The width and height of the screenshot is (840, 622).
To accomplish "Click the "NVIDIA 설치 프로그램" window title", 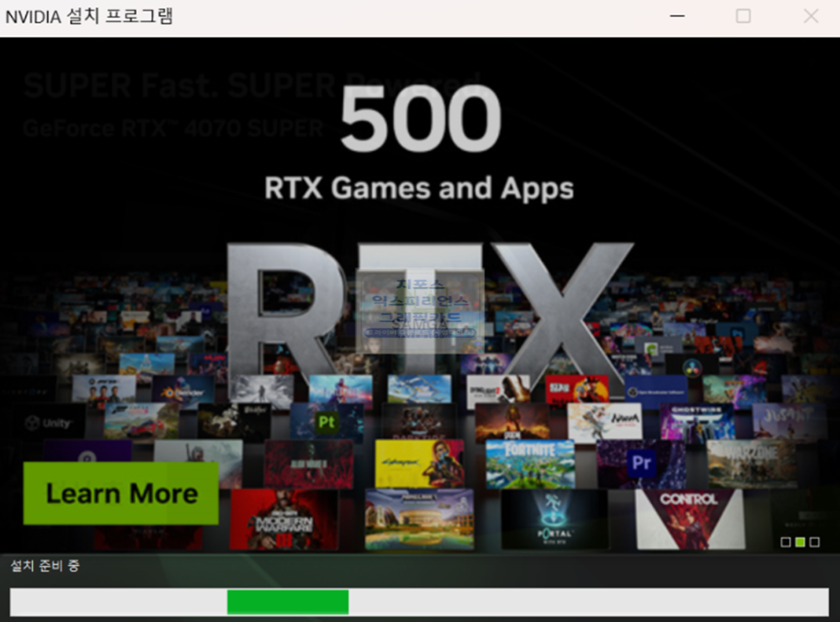I will 90,16.
